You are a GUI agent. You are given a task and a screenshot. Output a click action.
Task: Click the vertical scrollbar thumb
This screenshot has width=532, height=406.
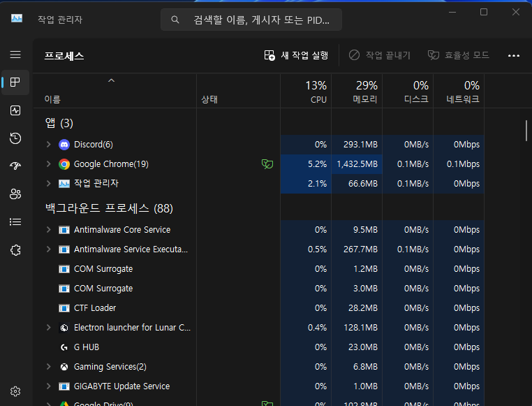click(x=526, y=131)
